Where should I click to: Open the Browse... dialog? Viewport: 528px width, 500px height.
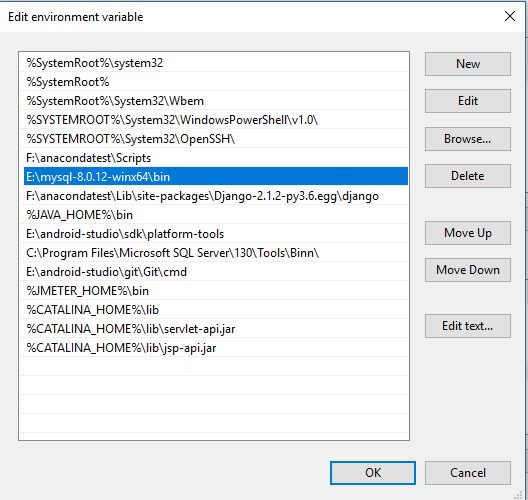pos(468,139)
